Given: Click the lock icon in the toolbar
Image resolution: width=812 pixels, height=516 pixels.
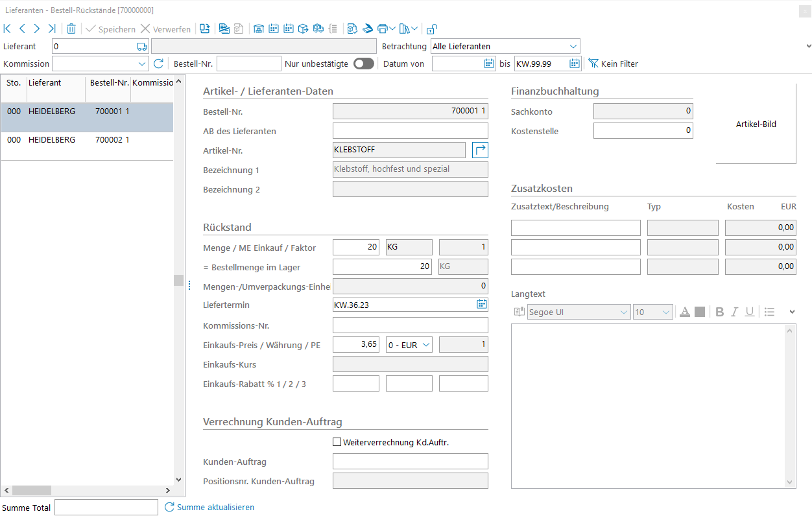Looking at the screenshot, I should pos(431,29).
